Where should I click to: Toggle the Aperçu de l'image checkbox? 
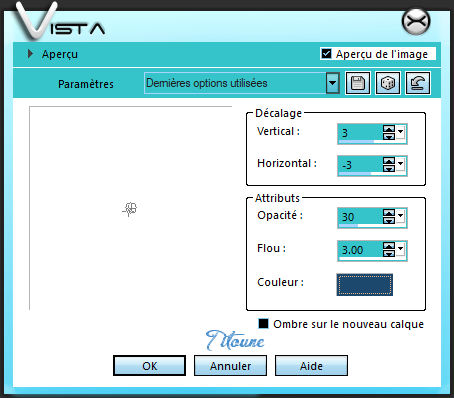(x=326, y=54)
